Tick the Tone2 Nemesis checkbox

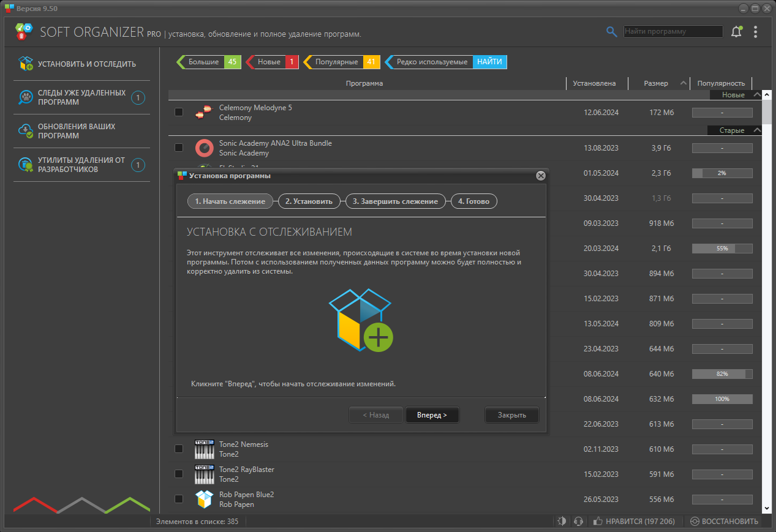click(179, 449)
